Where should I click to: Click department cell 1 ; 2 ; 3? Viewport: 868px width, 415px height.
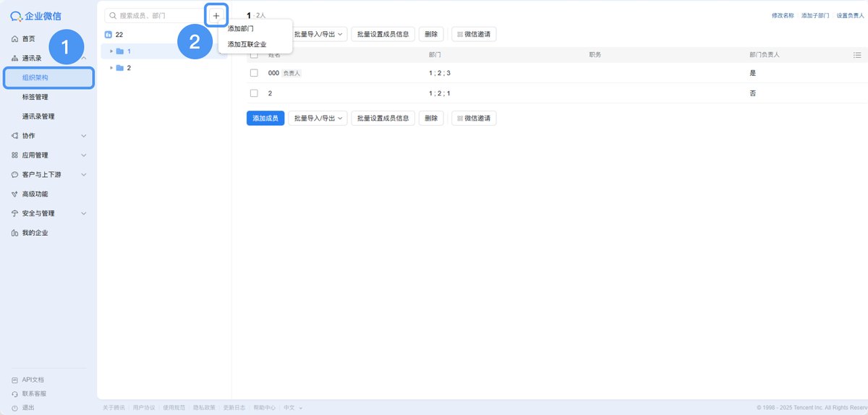coord(440,73)
